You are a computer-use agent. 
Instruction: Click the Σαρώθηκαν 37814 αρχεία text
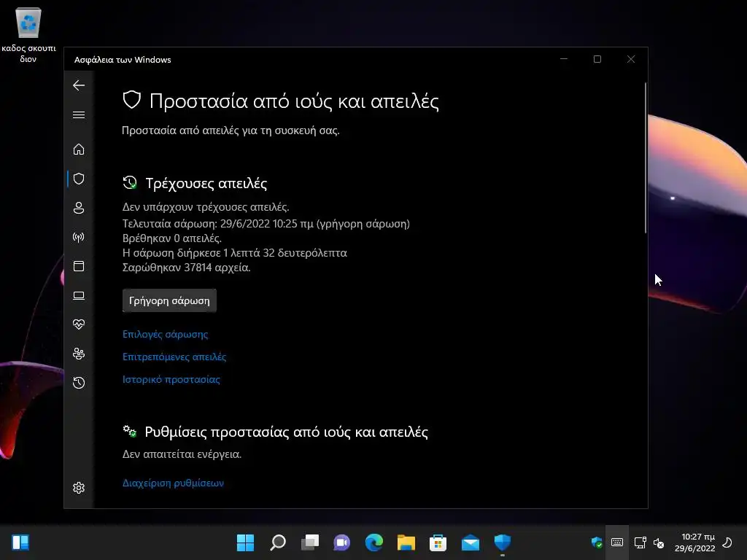(186, 268)
